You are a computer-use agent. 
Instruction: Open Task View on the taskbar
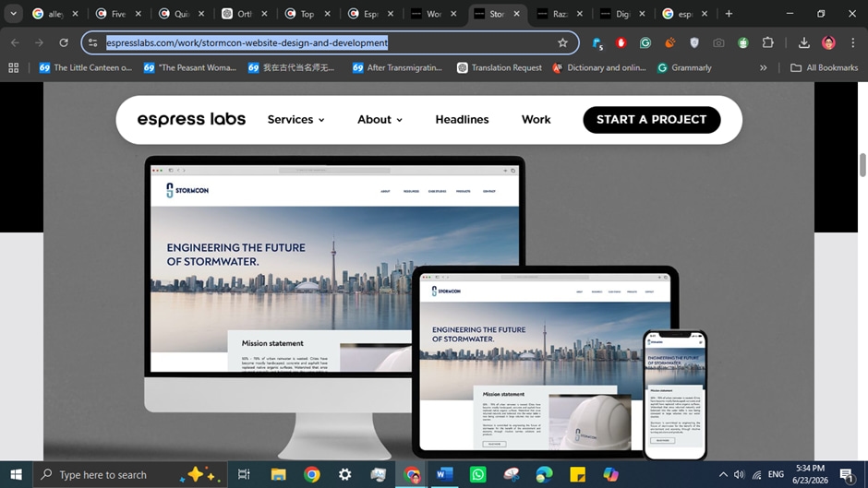(244, 474)
